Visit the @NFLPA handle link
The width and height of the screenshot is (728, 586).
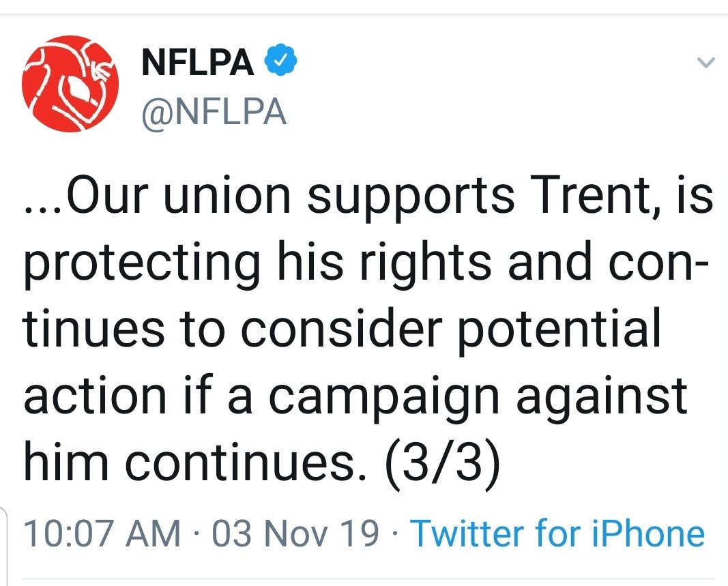[214, 112]
